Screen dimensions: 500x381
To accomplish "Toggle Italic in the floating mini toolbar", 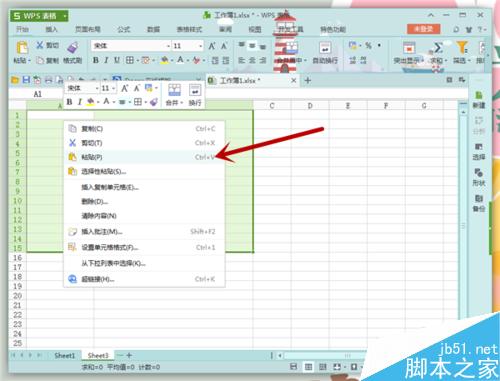I will pos(79,102).
